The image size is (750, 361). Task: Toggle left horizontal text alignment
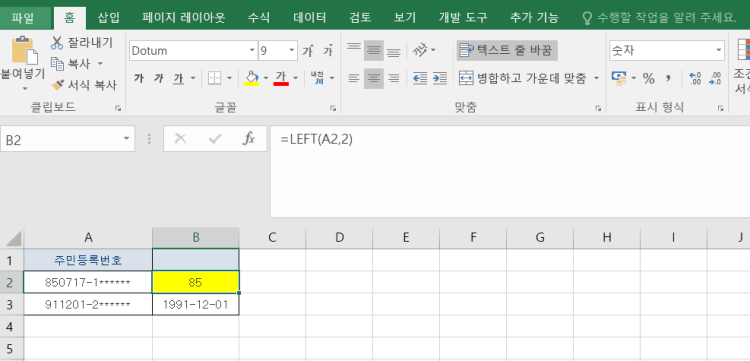353,78
